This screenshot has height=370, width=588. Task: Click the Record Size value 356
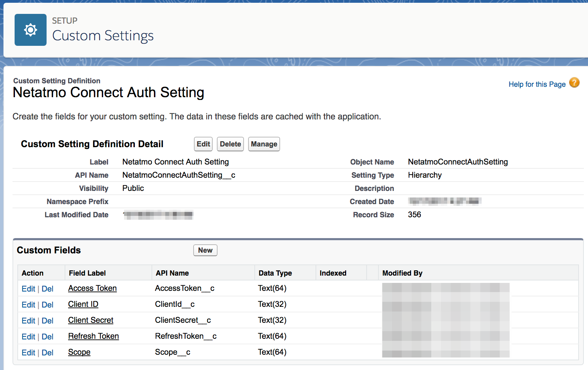(x=415, y=215)
